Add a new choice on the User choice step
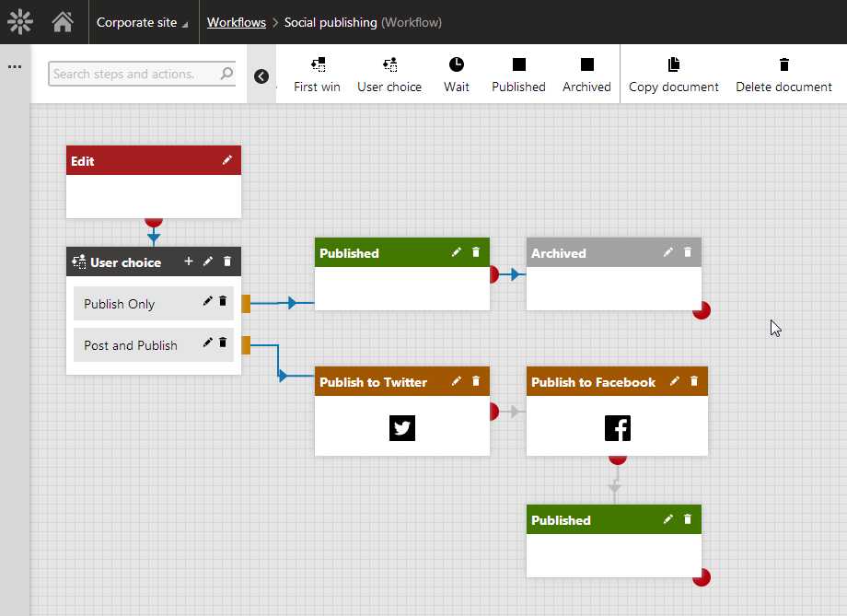This screenshot has height=616, width=847. pyautogui.click(x=189, y=262)
